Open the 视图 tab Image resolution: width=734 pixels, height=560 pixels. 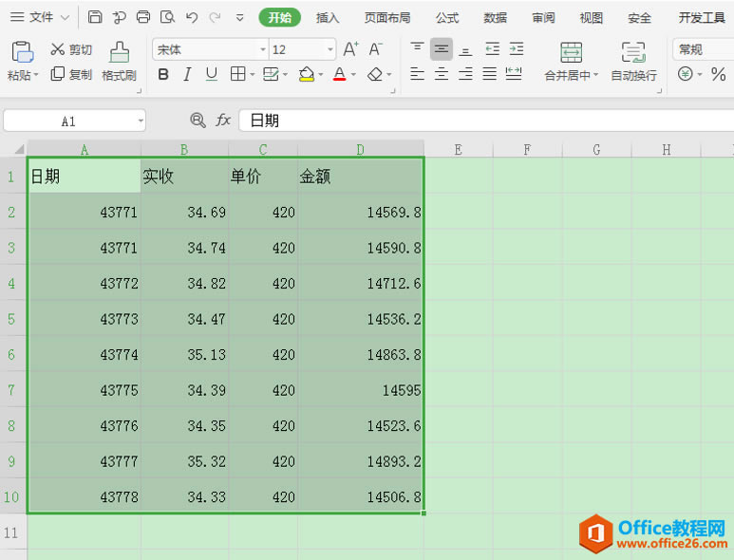pyautogui.click(x=592, y=18)
